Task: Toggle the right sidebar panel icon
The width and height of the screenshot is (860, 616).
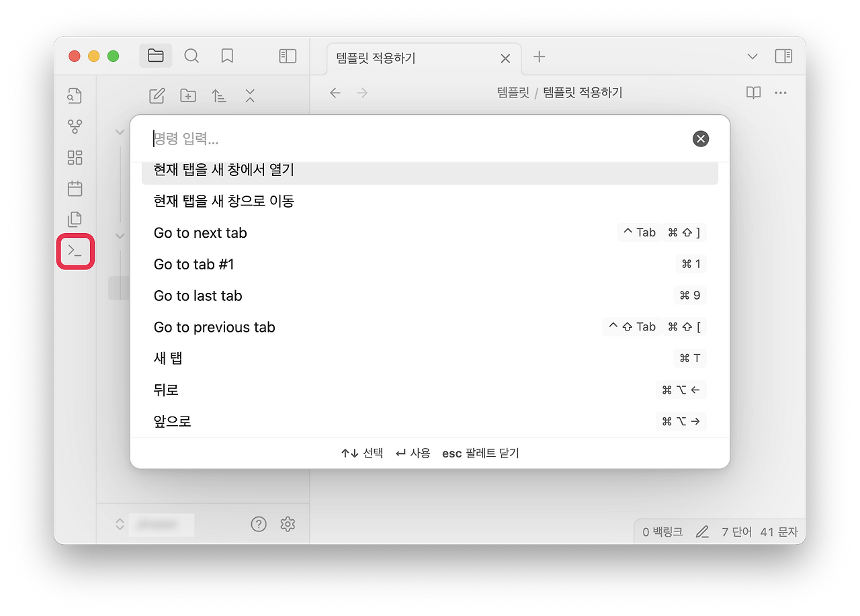Action: point(783,56)
